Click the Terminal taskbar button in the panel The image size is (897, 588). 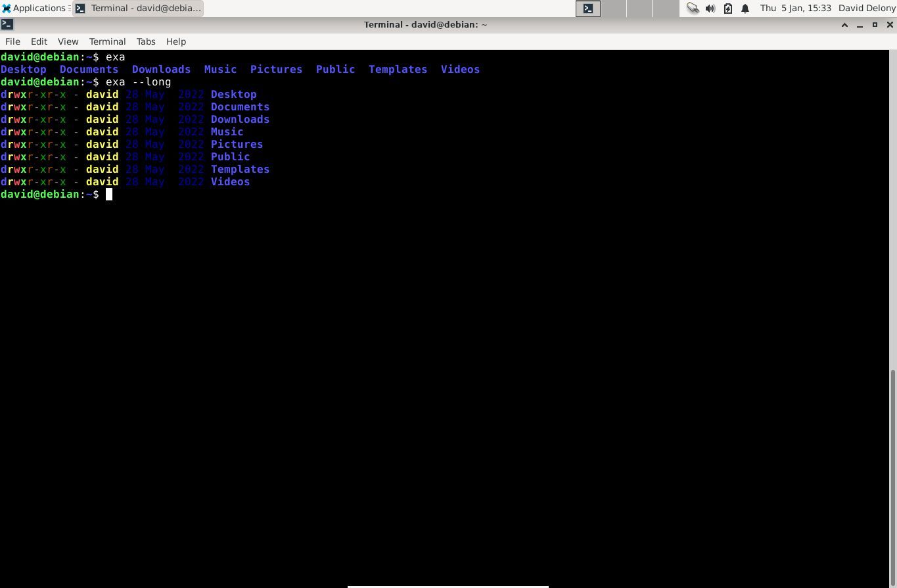pyautogui.click(x=138, y=9)
